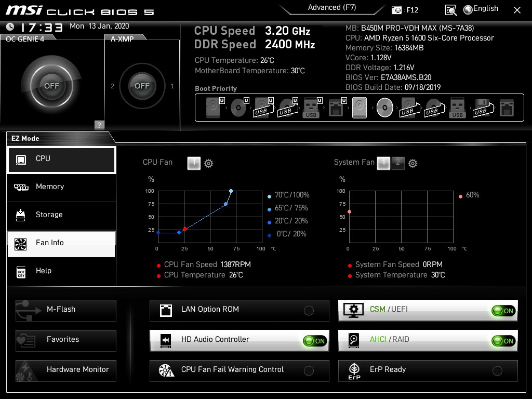Click the red current-temperature point on CPU curve
532x399 pixels.
click(185, 229)
